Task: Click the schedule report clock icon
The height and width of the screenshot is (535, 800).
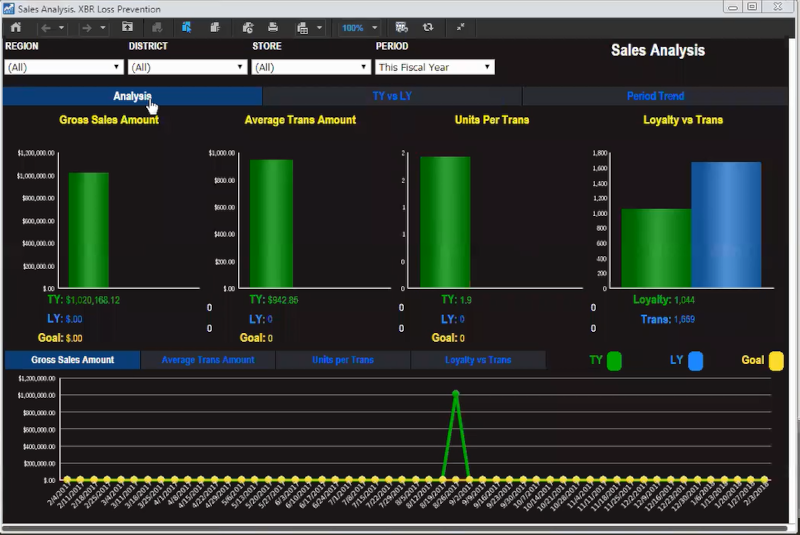Action: click(x=247, y=28)
